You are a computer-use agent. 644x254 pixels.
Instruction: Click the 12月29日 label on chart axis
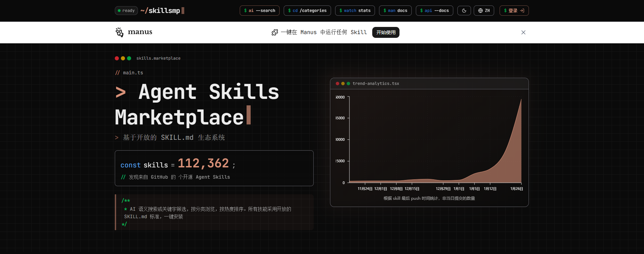point(443,189)
